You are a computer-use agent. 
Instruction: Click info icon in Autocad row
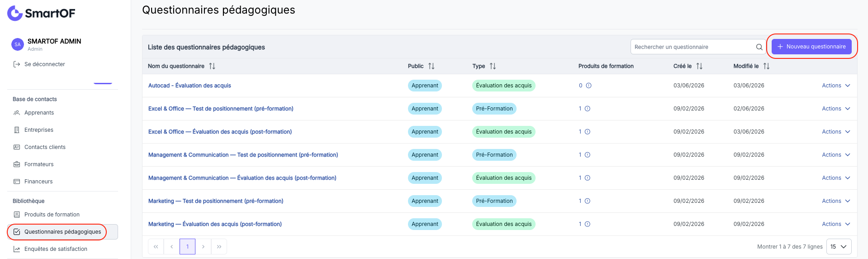(x=589, y=86)
